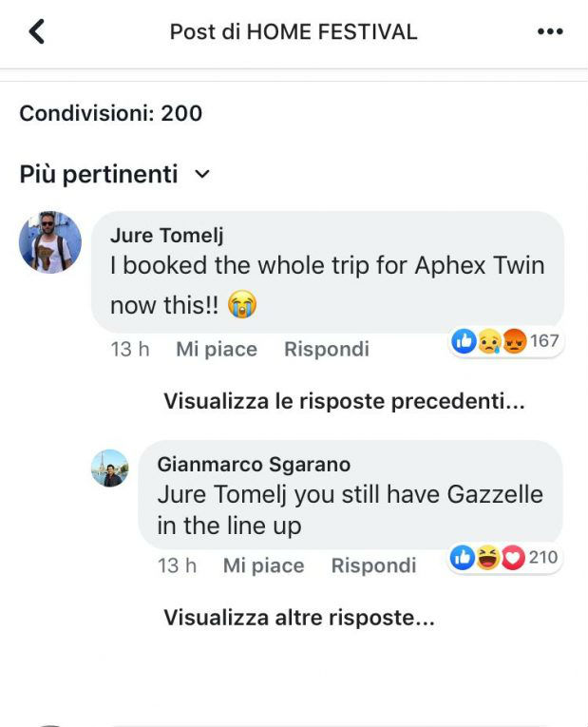The height and width of the screenshot is (727, 588).
Task: Open the Più pertinenti sort dropdown
Action: tap(115, 175)
